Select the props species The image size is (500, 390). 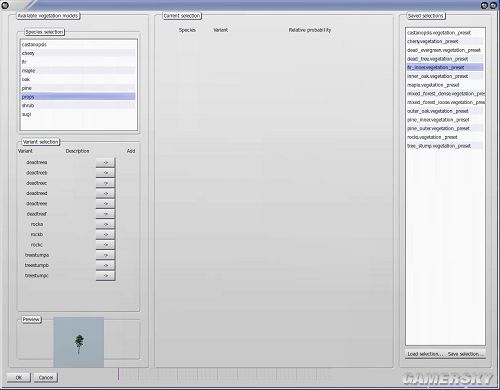click(78, 97)
